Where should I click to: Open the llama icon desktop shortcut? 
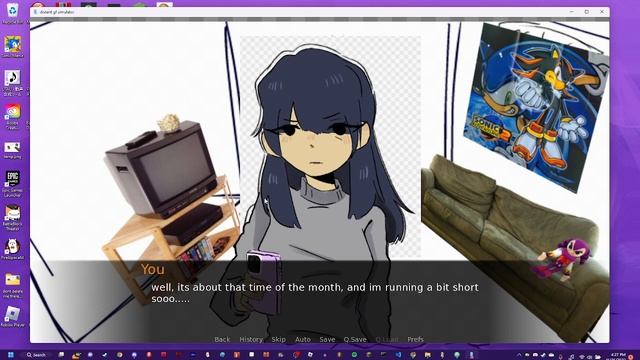pos(13,249)
